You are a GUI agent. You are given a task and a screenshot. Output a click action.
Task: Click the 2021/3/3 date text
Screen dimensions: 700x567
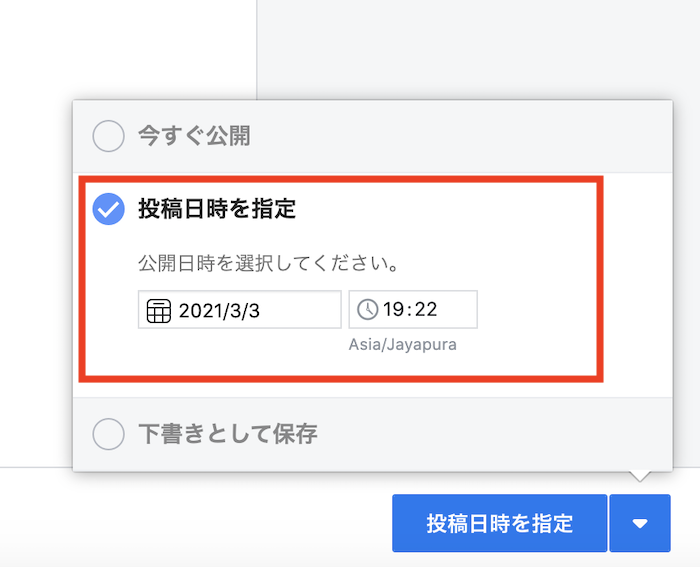(219, 311)
